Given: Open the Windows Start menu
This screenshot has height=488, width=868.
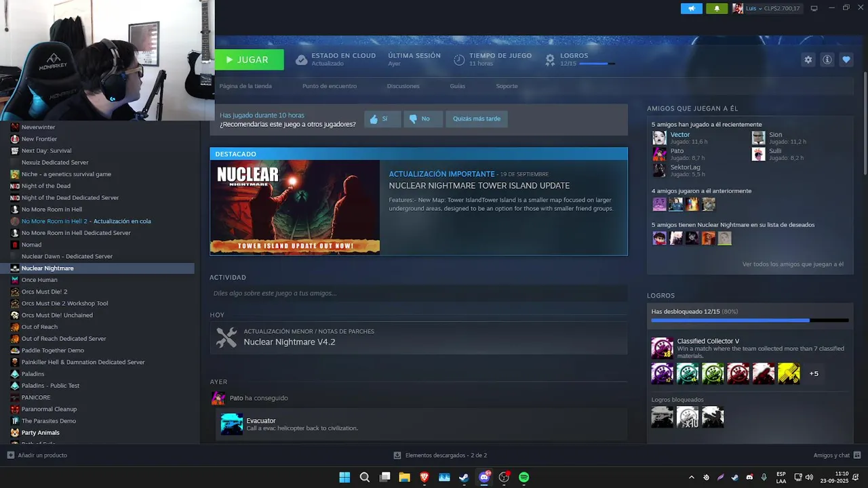Looking at the screenshot, I should click(x=344, y=477).
